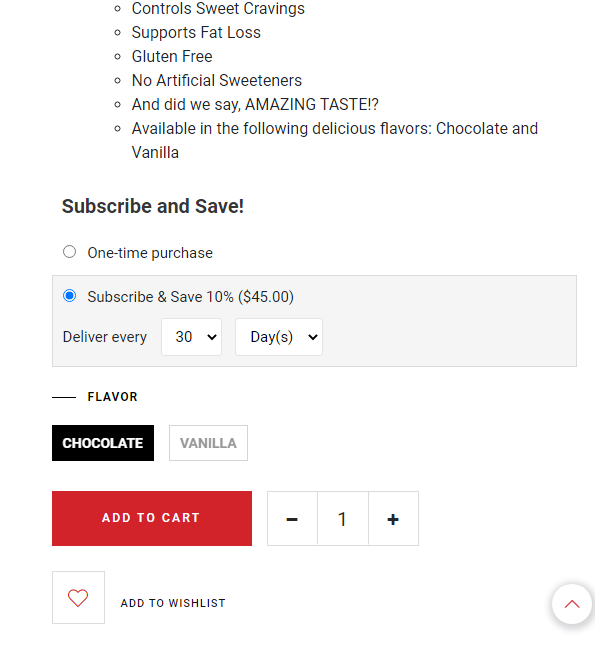
Task: Click the No Artificial Sweeteners bullet item
Action: click(x=217, y=81)
